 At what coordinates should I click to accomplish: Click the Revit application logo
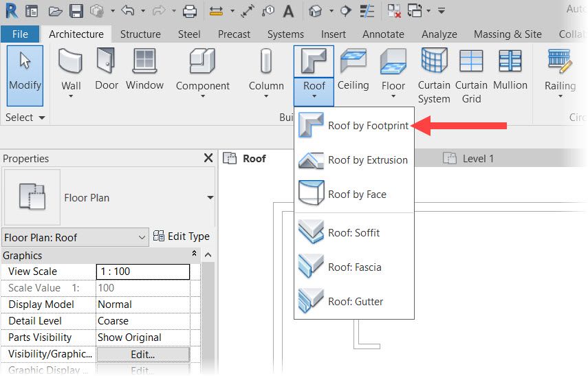[12, 11]
